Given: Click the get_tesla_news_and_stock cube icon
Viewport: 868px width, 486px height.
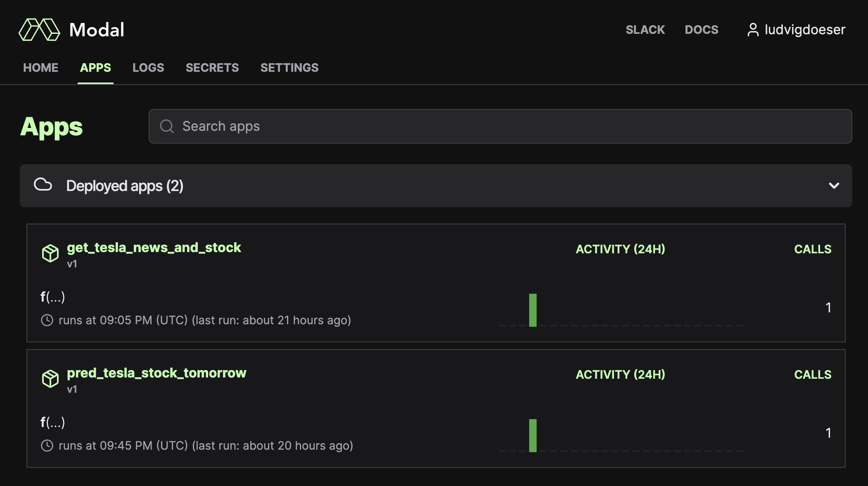Looking at the screenshot, I should pyautogui.click(x=50, y=253).
